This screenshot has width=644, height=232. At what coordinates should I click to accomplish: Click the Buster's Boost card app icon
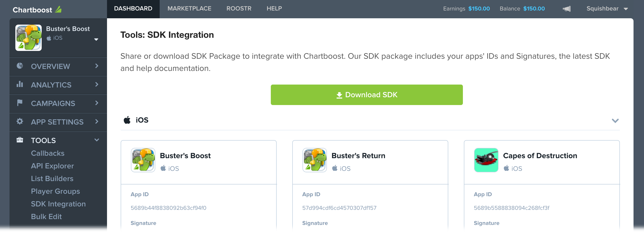143,160
